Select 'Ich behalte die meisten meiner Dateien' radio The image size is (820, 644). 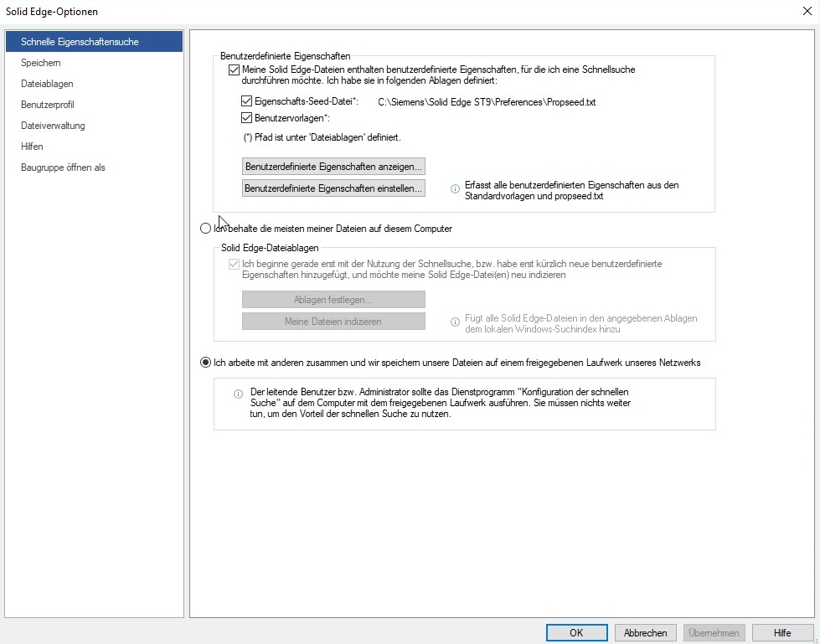tap(205, 229)
